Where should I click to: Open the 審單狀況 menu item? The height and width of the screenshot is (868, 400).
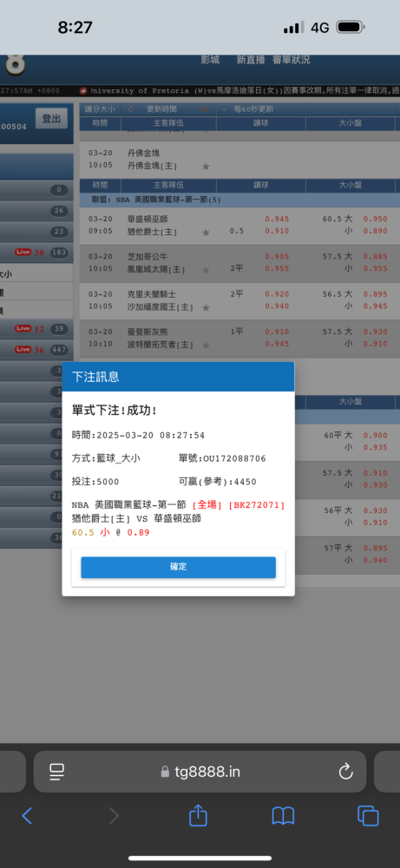(291, 59)
